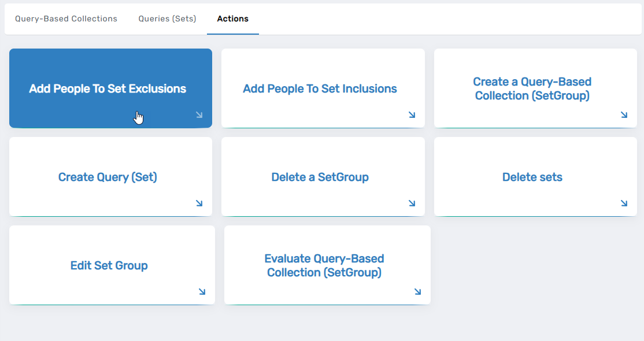This screenshot has width=644, height=341.
Task: Click the expand arrow on Edit Set Group
Action: point(202,292)
